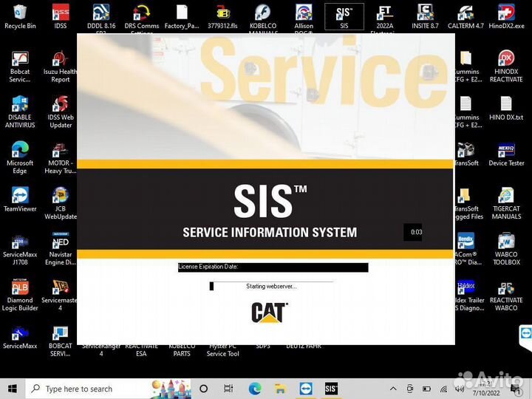Open the 2022A Electronic Technician shortcut
This screenshot has height=399, width=532.
[x=384, y=17]
